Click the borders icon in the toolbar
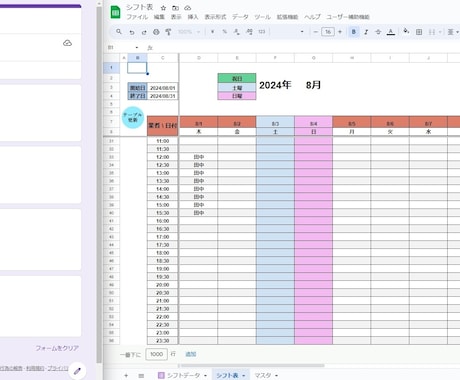 [x=419, y=32]
